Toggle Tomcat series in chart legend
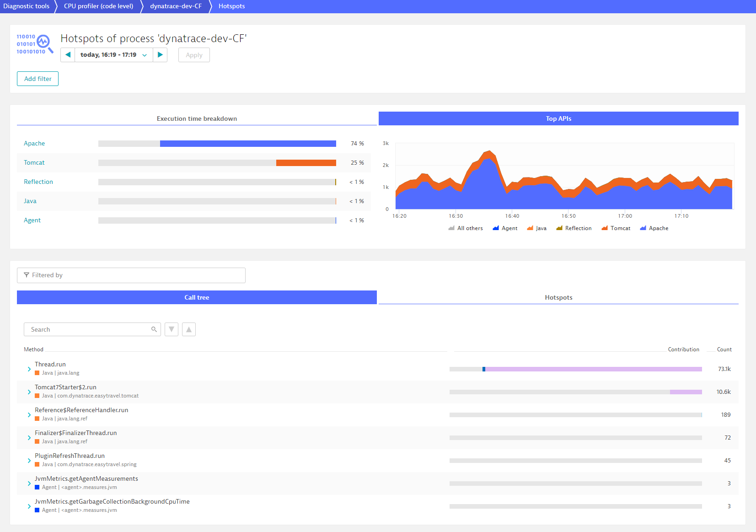Image resolution: width=756 pixels, height=532 pixels. coord(616,228)
